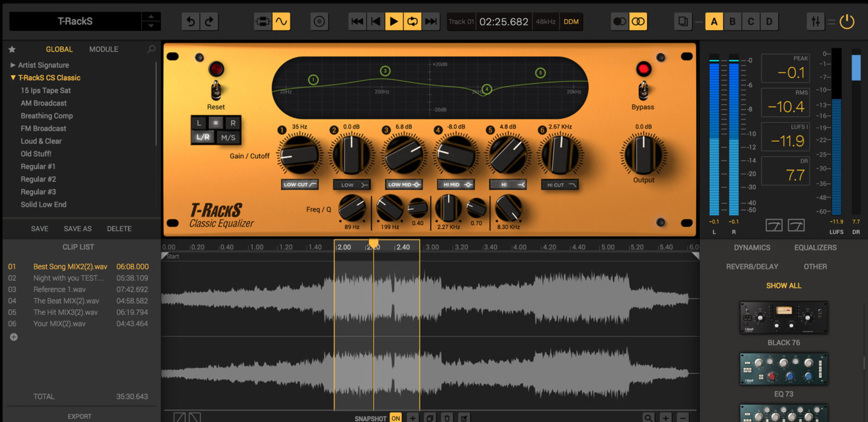Click the fade-in icon below waveform
Screen dimensions: 868x422
[179, 418]
